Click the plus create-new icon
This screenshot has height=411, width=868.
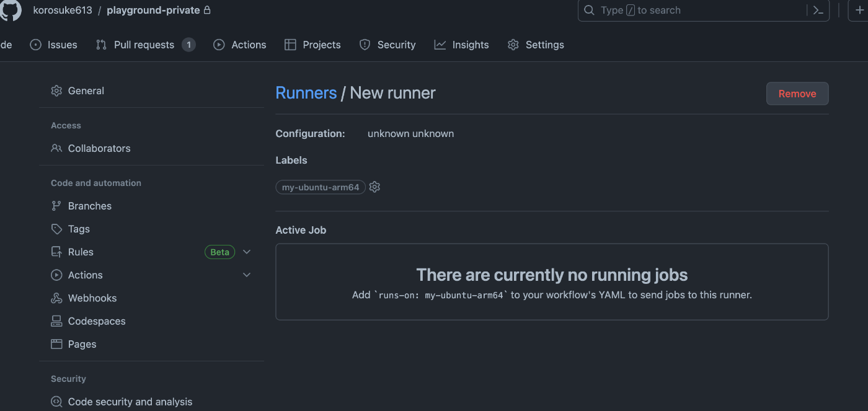click(x=859, y=10)
